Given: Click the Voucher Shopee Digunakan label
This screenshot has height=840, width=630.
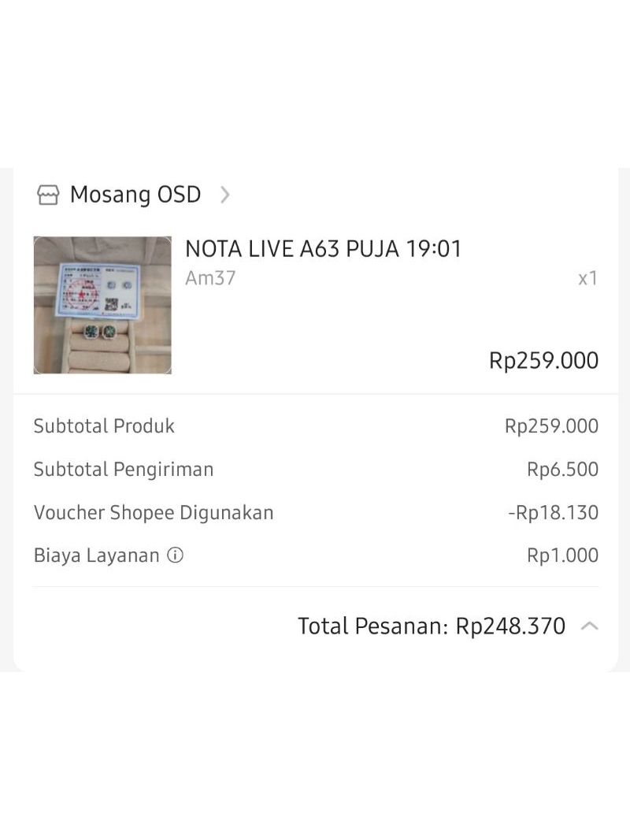Looking at the screenshot, I should pyautogui.click(x=154, y=513).
